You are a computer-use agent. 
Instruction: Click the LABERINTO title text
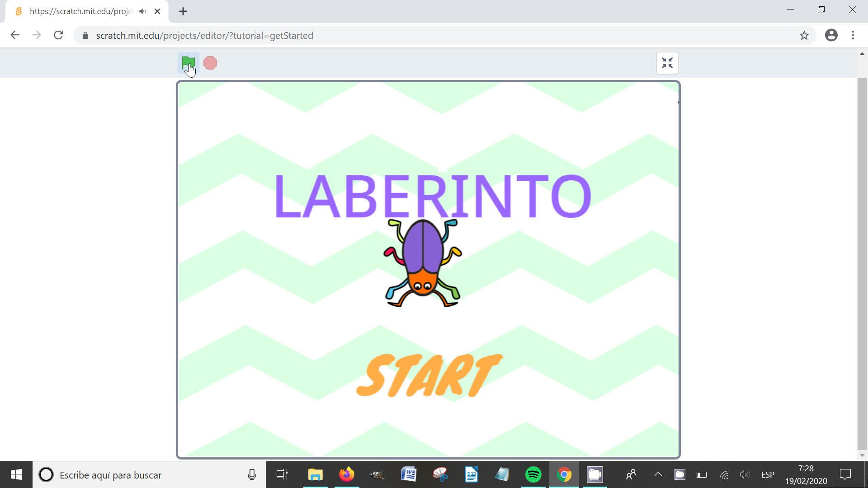432,197
